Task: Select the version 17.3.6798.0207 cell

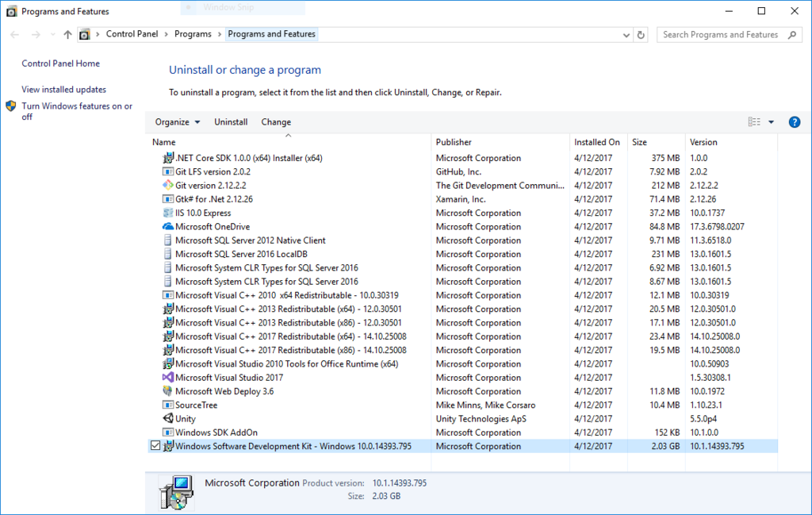Action: [717, 226]
